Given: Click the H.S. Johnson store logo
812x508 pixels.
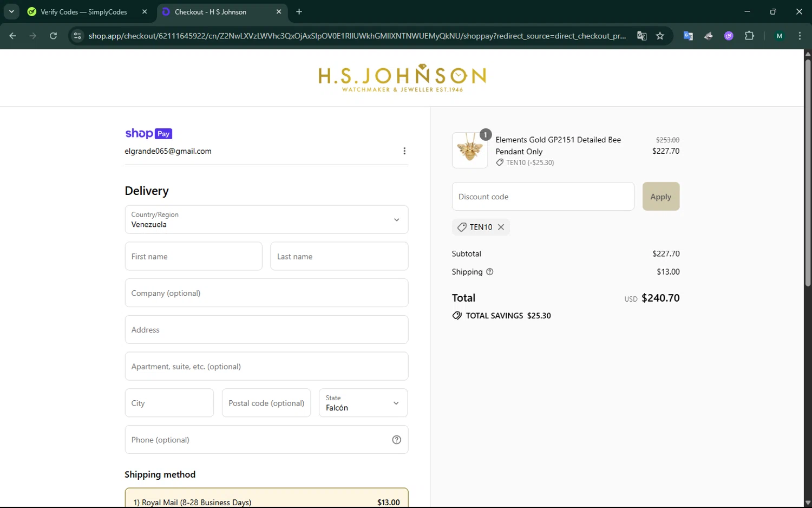Looking at the screenshot, I should [x=402, y=79].
